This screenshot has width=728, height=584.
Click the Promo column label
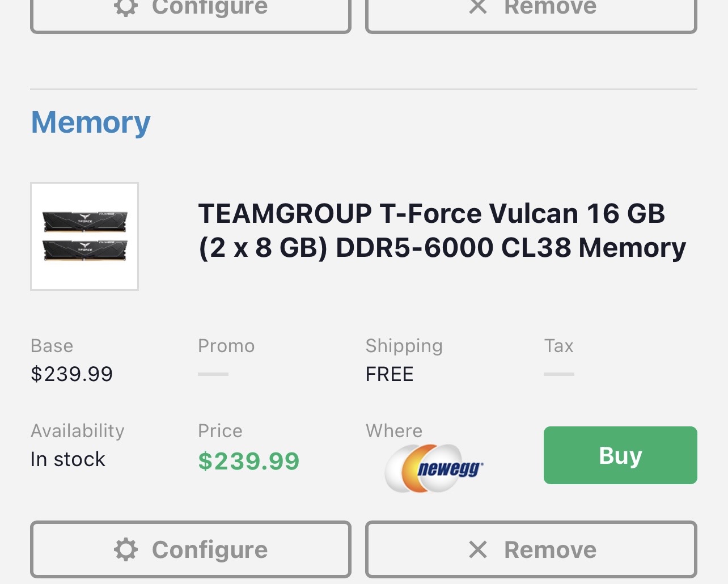click(226, 346)
